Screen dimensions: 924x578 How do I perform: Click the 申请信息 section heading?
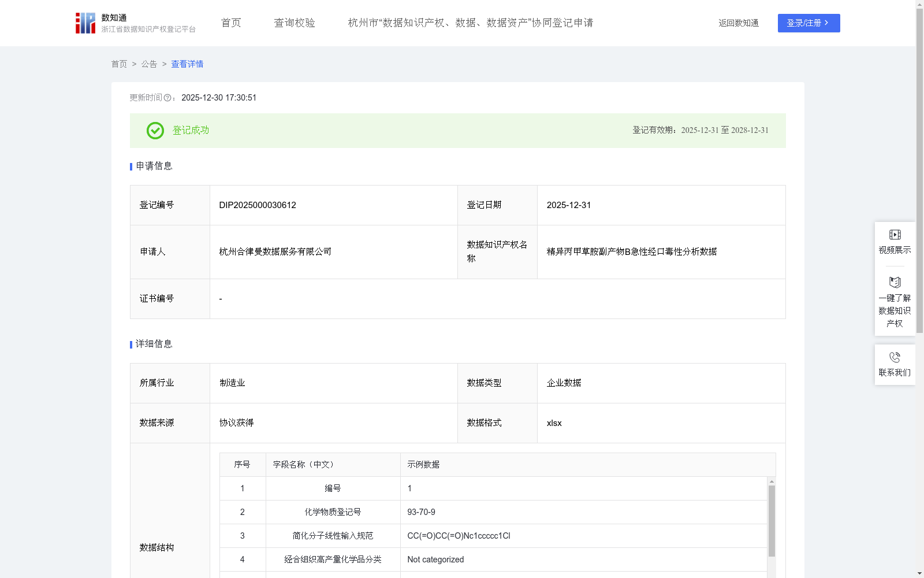(x=154, y=166)
